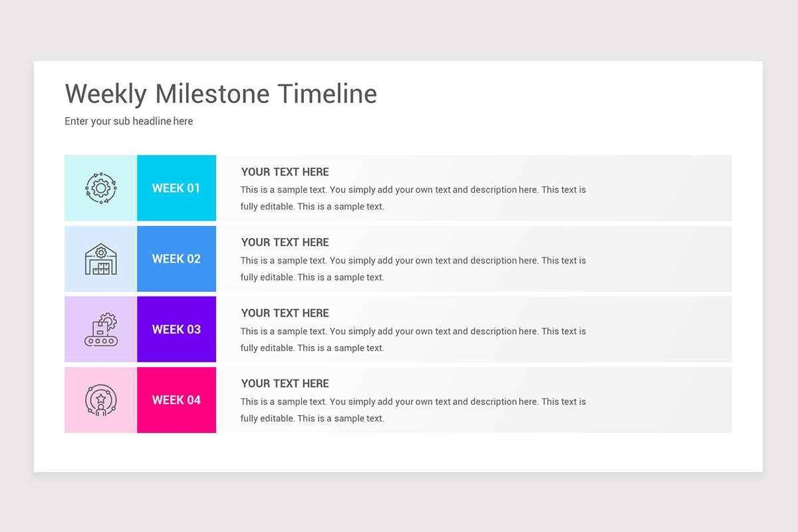
Task: Select the blue WEEK 02 block
Action: click(177, 259)
